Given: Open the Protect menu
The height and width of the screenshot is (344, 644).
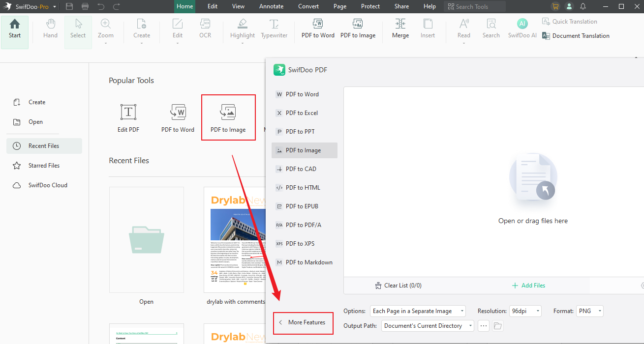Looking at the screenshot, I should tap(370, 6).
